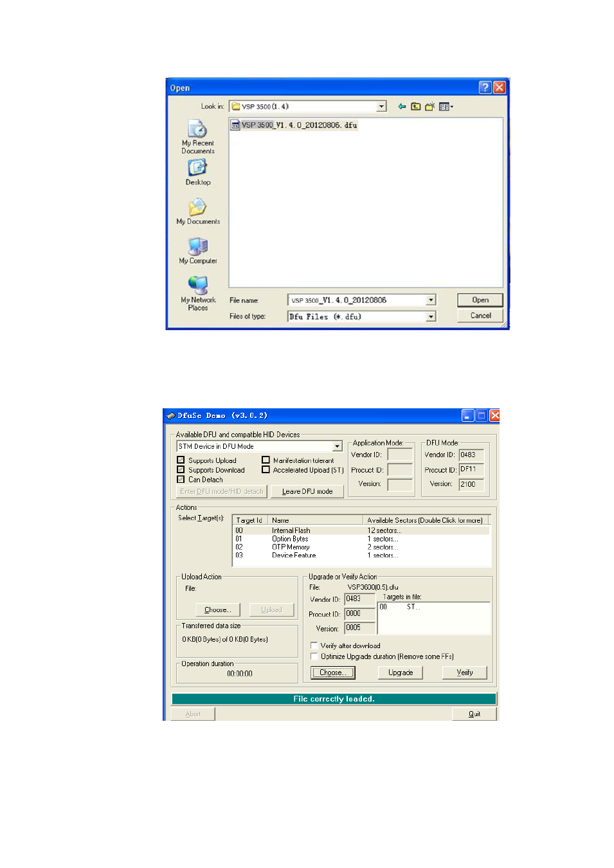Toggle Can Detach checkbox
614x868 pixels.
coord(181,480)
